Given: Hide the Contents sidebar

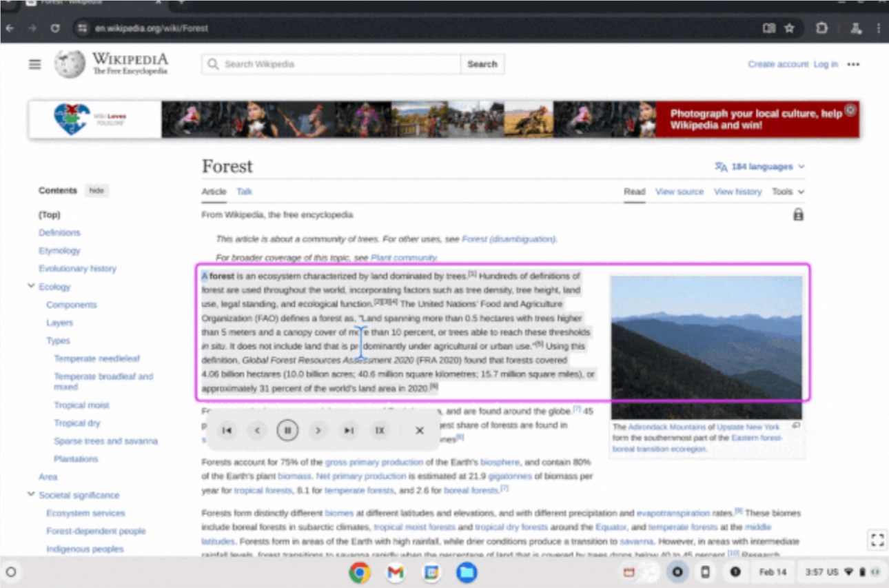Looking at the screenshot, I should 96,191.
